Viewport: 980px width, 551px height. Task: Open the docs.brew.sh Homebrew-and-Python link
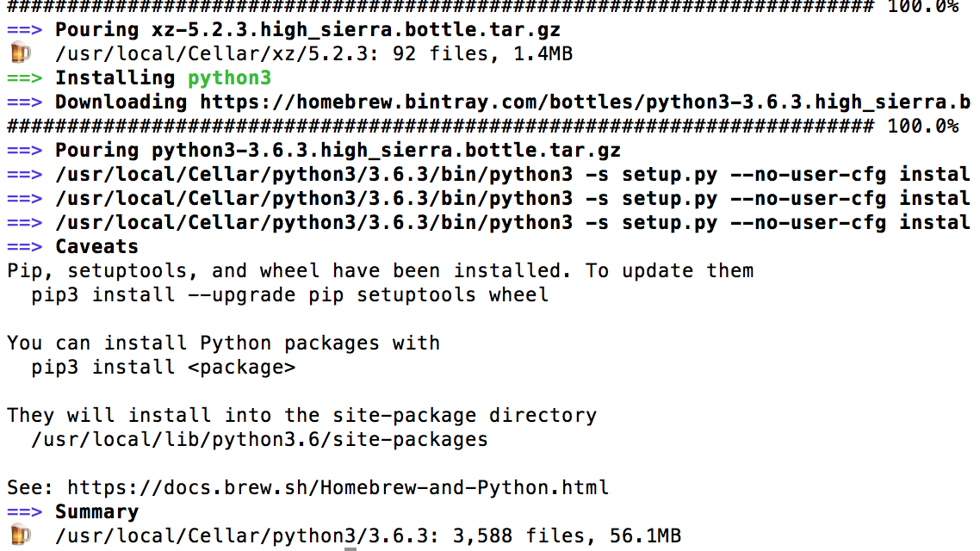coord(338,488)
